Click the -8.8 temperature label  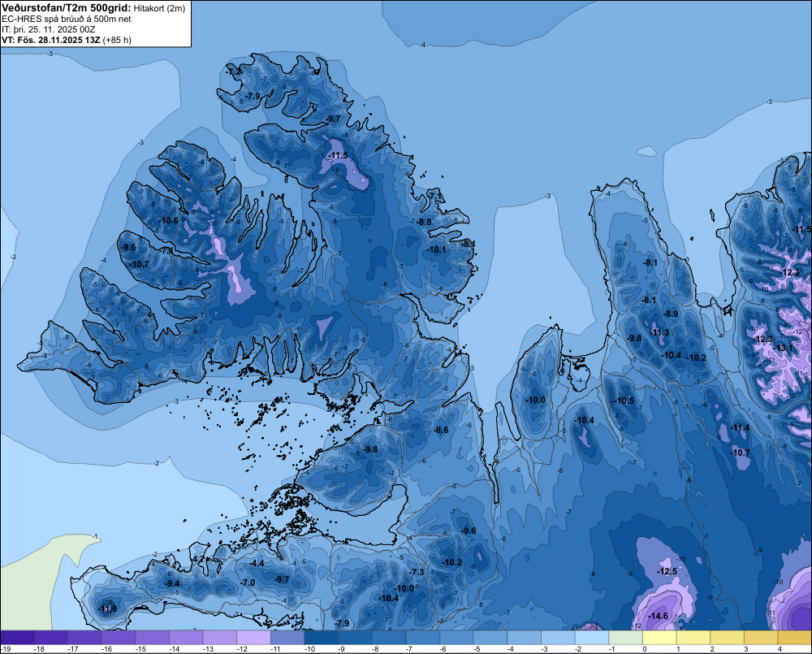[x=424, y=222]
